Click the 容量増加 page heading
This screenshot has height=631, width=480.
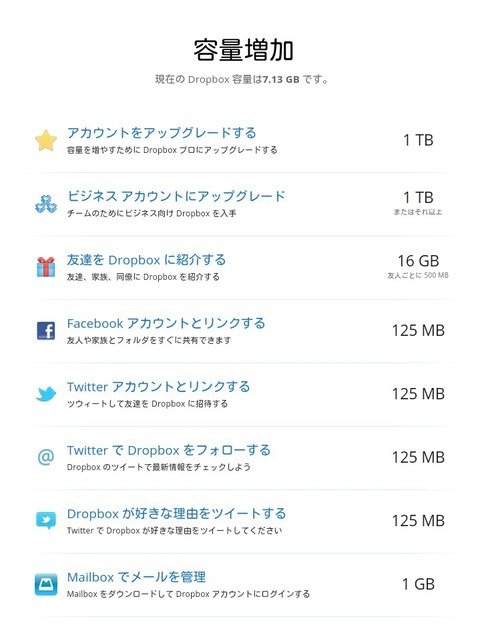coord(243,50)
